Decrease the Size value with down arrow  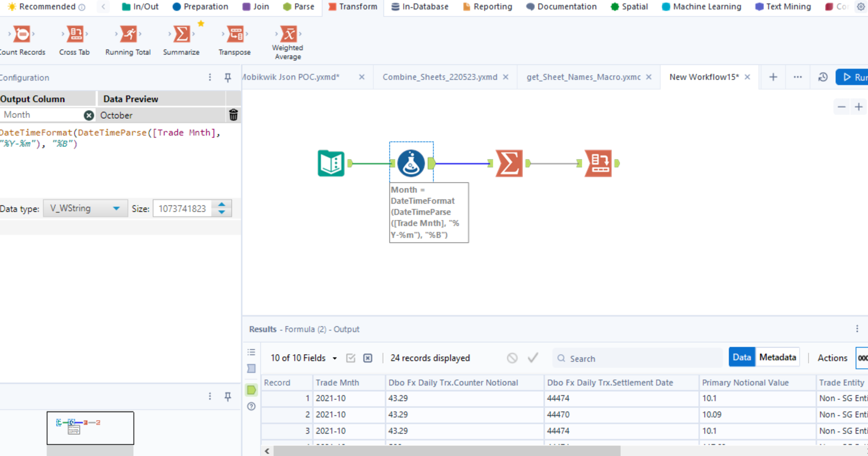(x=222, y=212)
